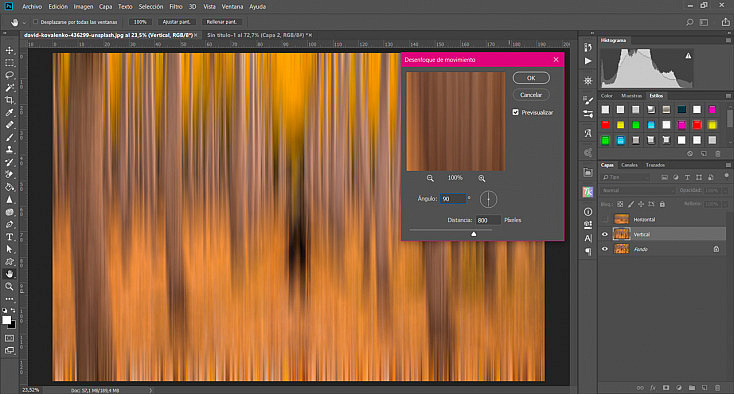
Task: Click the angle dial control
Action: tap(488, 199)
